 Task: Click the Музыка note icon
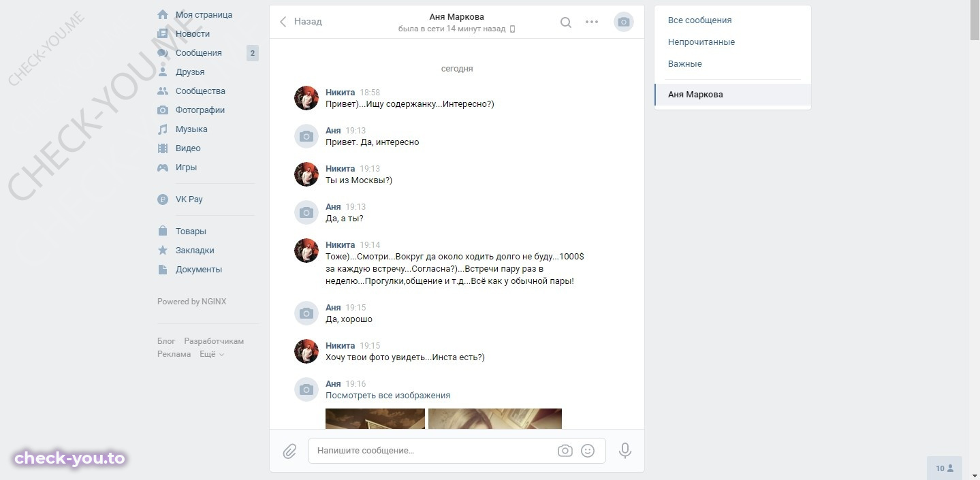[163, 129]
